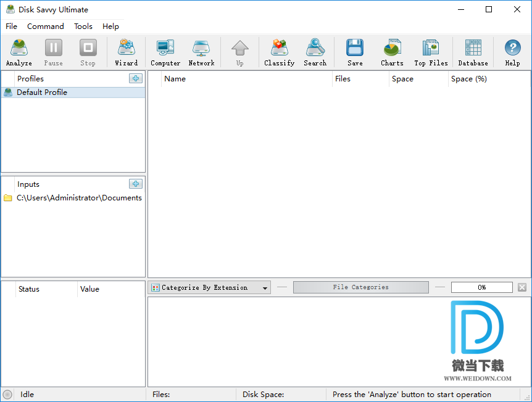The height and width of the screenshot is (402, 532).
Task: Select the Default Profile entry
Action: (x=73, y=92)
